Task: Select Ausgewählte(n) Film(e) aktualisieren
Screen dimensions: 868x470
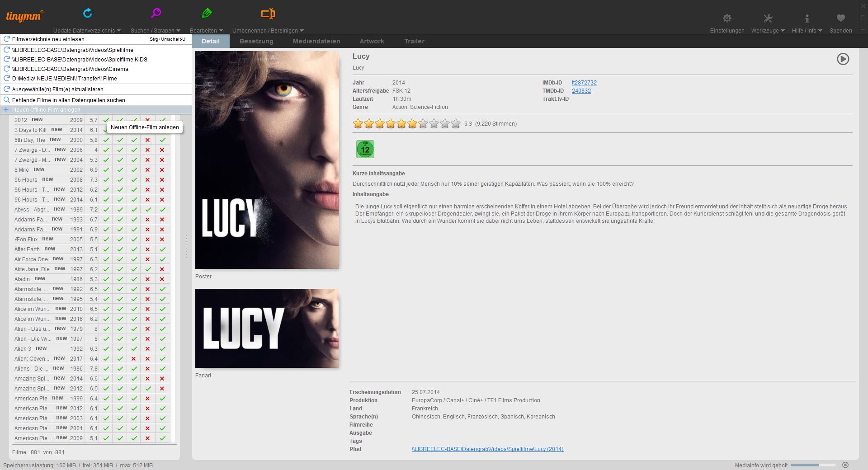Action: [x=96, y=89]
